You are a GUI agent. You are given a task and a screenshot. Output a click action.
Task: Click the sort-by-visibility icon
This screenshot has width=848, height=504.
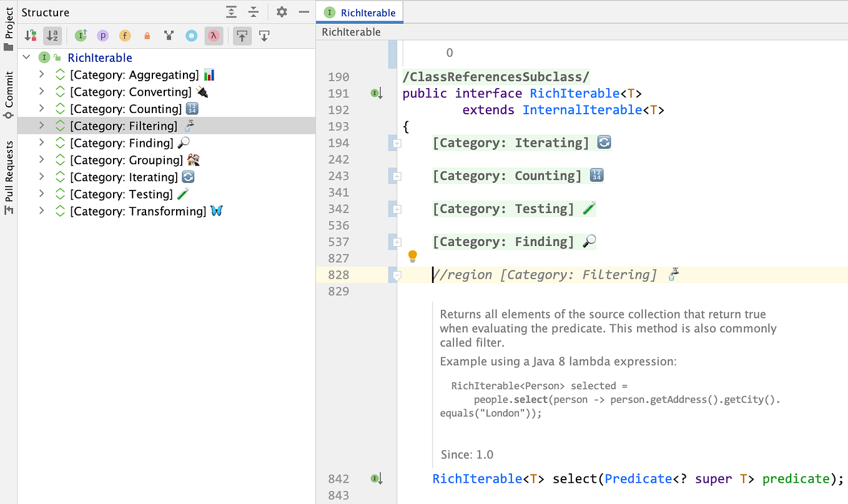coord(30,36)
